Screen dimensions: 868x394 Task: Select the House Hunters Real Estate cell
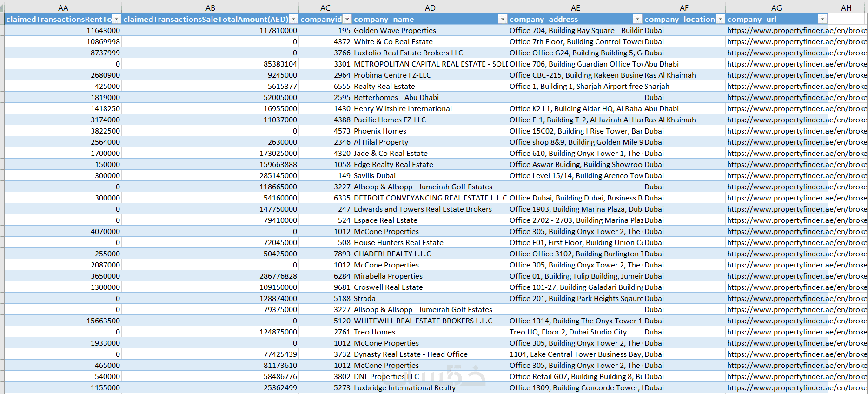point(430,242)
